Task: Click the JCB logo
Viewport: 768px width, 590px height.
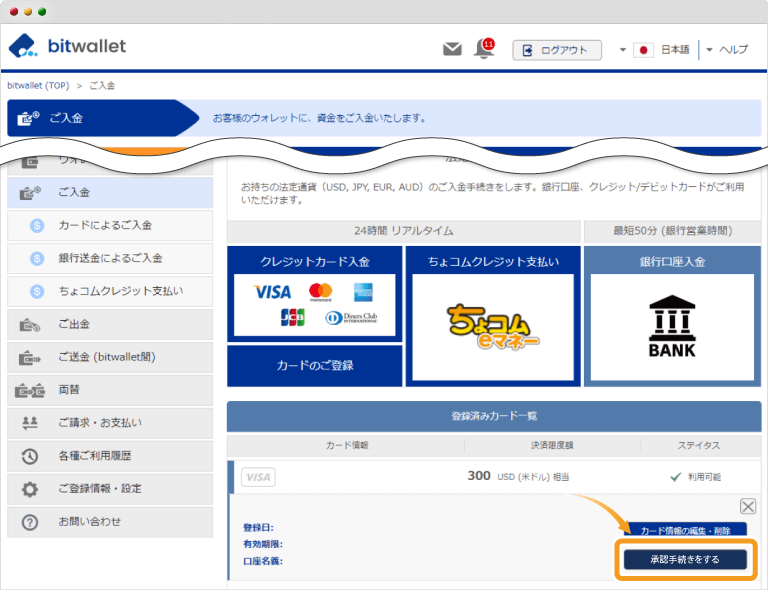Action: (292, 317)
